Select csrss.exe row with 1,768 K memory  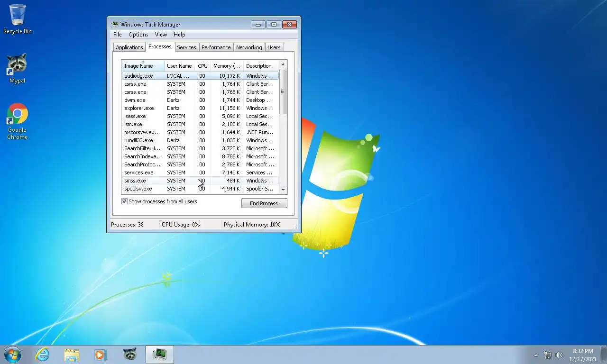click(x=200, y=92)
